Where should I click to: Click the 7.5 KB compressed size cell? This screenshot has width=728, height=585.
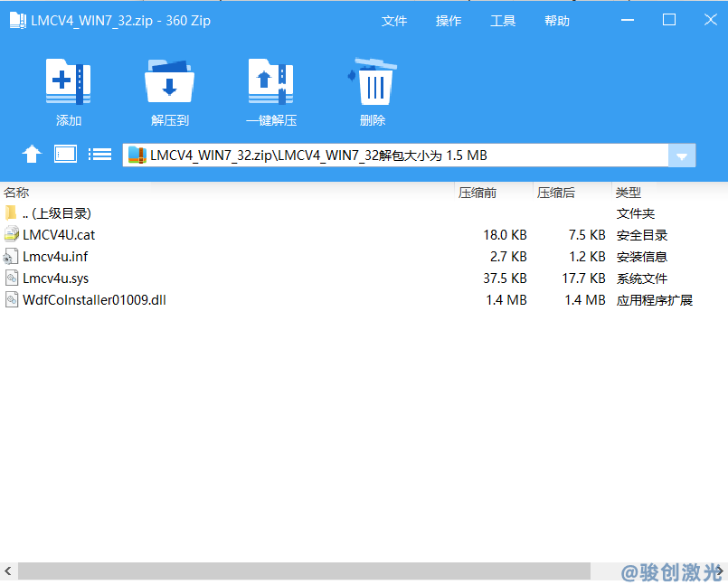587,235
